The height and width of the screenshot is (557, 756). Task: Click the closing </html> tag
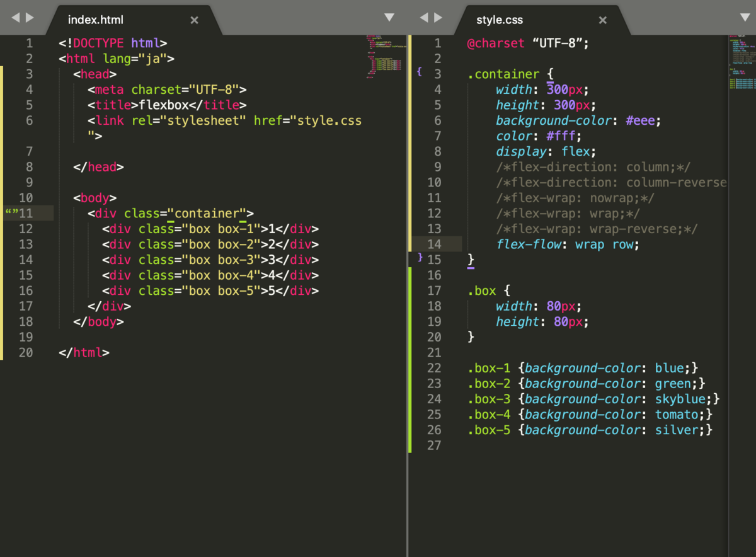tap(84, 352)
